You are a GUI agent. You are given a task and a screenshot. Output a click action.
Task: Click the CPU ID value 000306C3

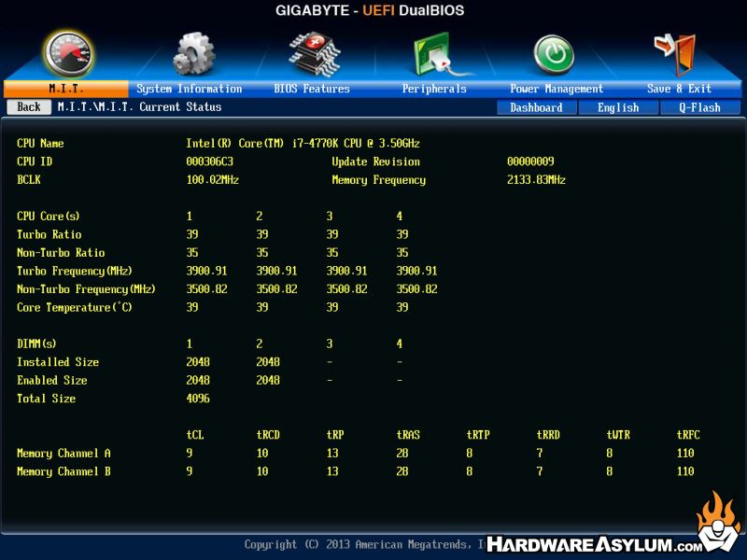pos(209,161)
